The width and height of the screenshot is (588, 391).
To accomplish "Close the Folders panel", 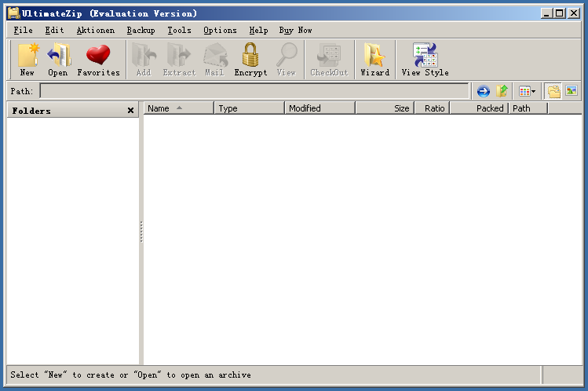I will click(x=130, y=111).
